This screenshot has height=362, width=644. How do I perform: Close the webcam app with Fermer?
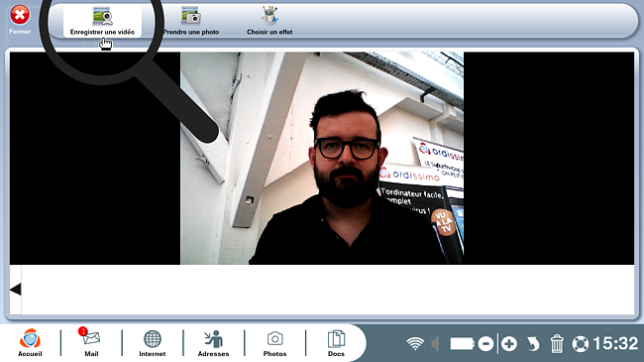point(20,20)
